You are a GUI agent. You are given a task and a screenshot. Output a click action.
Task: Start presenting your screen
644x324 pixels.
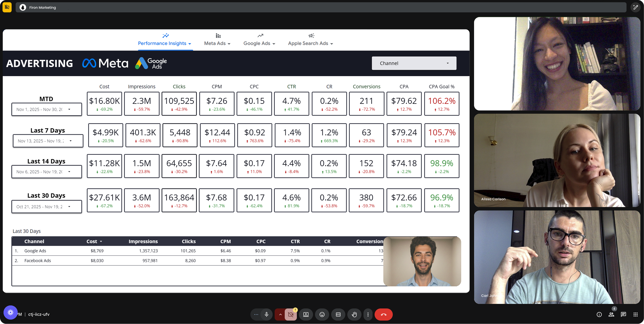click(306, 314)
